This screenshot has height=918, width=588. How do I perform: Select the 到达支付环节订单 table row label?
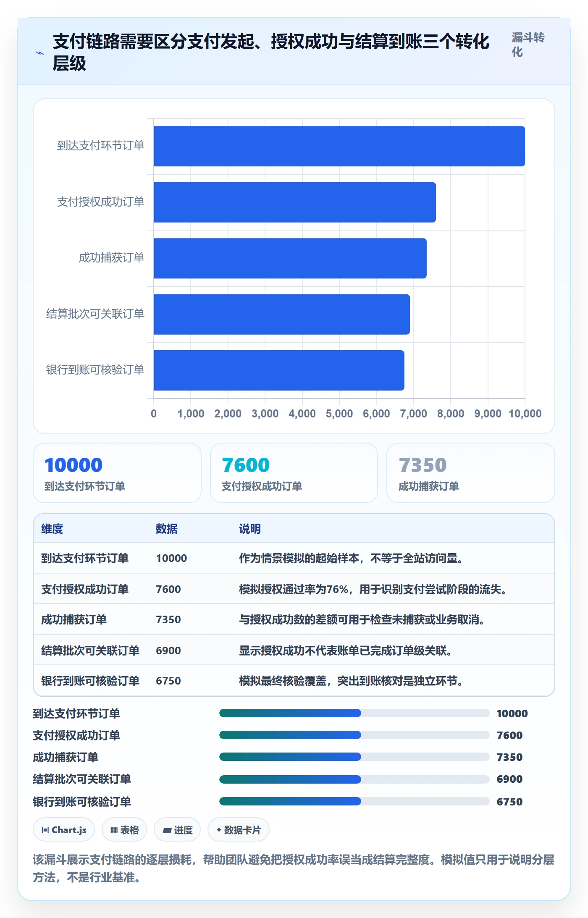point(85,558)
